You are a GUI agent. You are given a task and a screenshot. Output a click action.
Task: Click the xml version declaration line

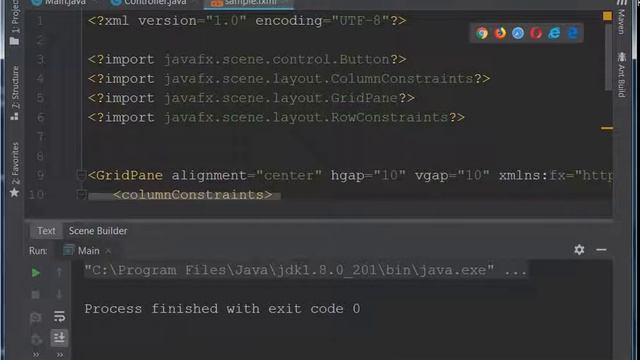click(x=247, y=21)
